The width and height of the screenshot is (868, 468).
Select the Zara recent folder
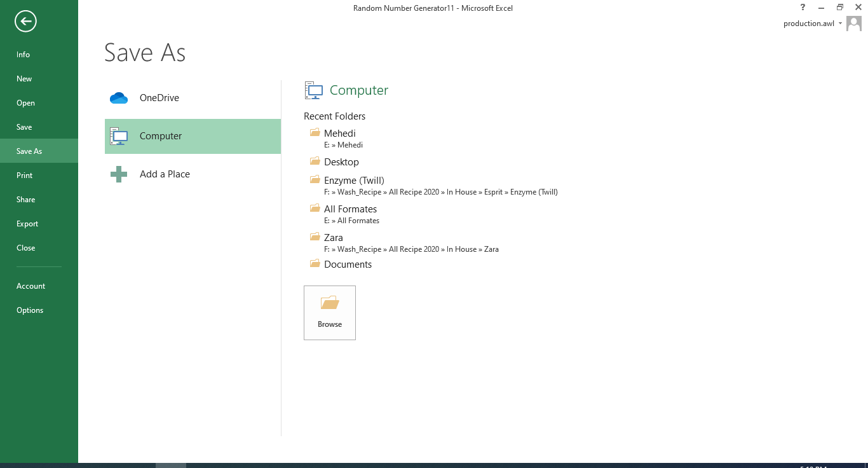[334, 237]
